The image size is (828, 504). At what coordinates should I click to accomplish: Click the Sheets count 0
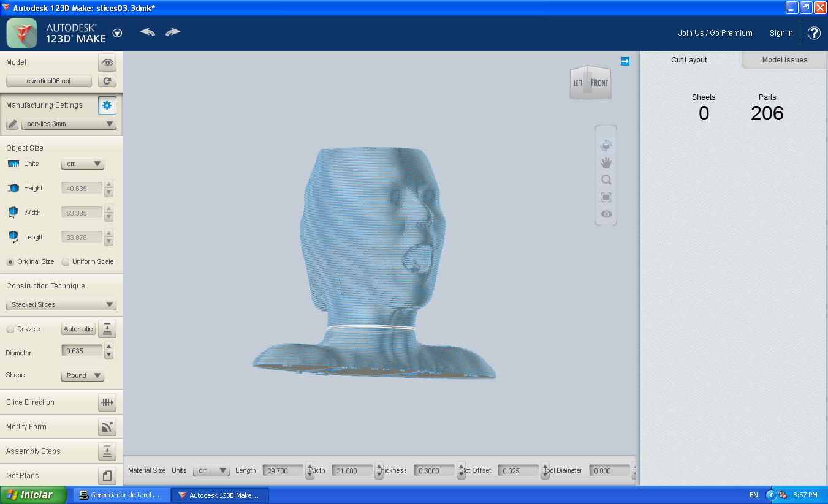(704, 113)
